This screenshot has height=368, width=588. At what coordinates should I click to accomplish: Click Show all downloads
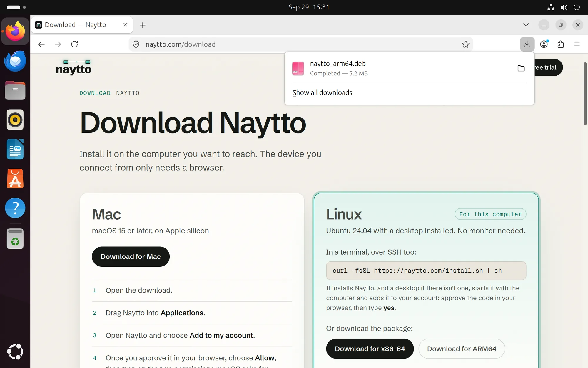click(322, 93)
